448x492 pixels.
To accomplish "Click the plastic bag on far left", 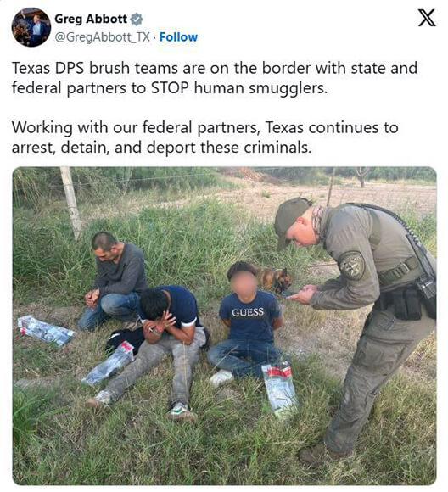I will [45, 330].
